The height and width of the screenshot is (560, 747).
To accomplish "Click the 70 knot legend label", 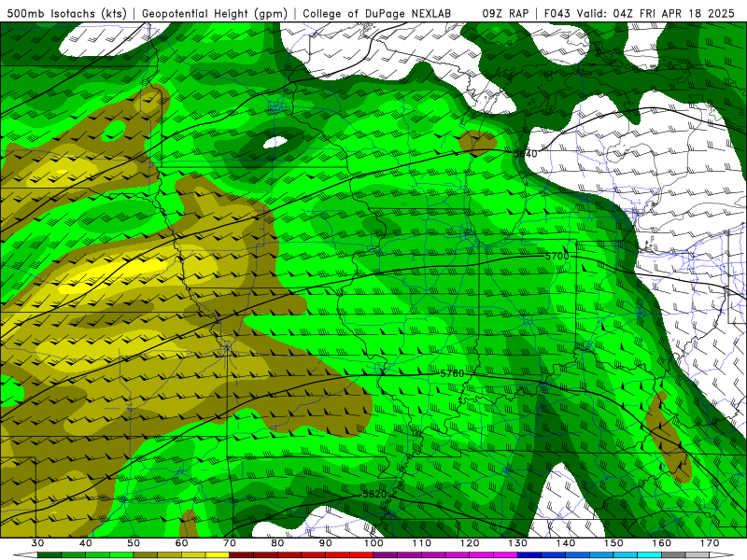I will tap(230, 543).
